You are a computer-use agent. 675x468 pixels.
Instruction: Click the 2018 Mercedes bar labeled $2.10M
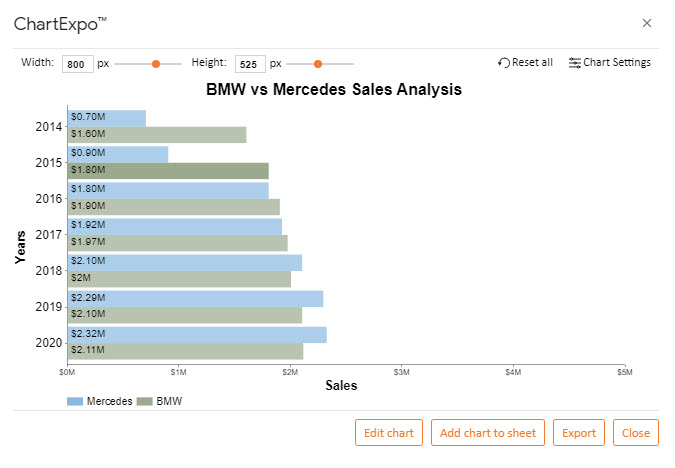tap(185, 263)
